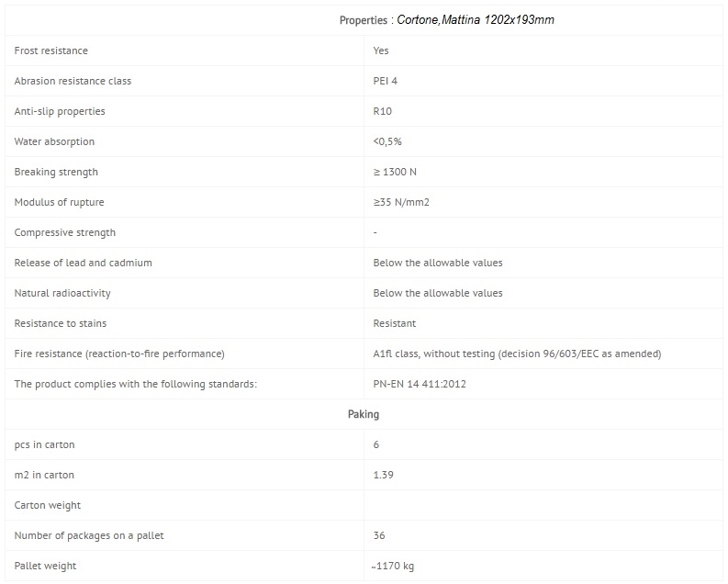Click the Modulus of rupture label
This screenshot has width=728, height=584.
click(x=59, y=202)
